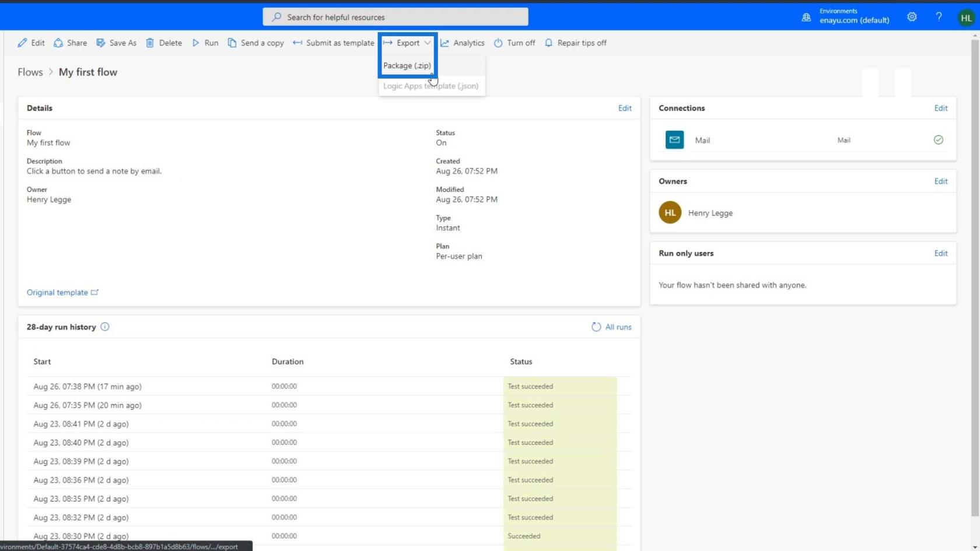Edit the Run only users section
The height and width of the screenshot is (551, 980).
[940, 253]
